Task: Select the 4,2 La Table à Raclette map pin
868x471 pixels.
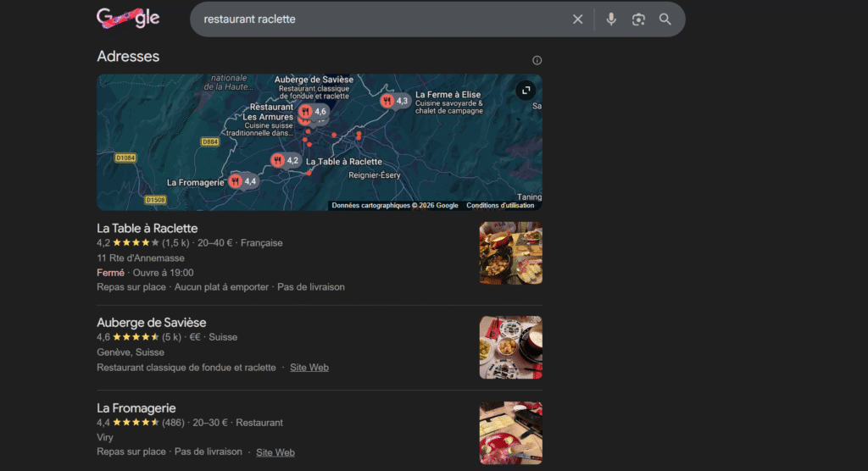Action: [286, 160]
